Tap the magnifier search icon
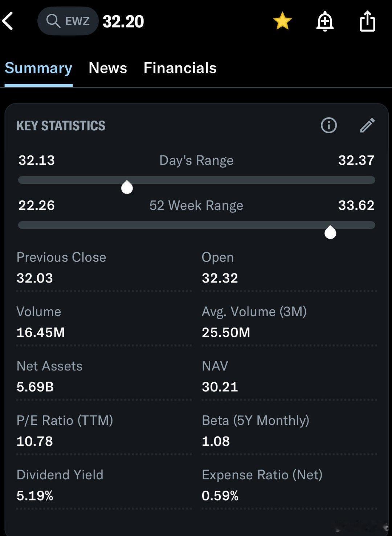Image resolution: width=392 pixels, height=536 pixels. point(53,21)
